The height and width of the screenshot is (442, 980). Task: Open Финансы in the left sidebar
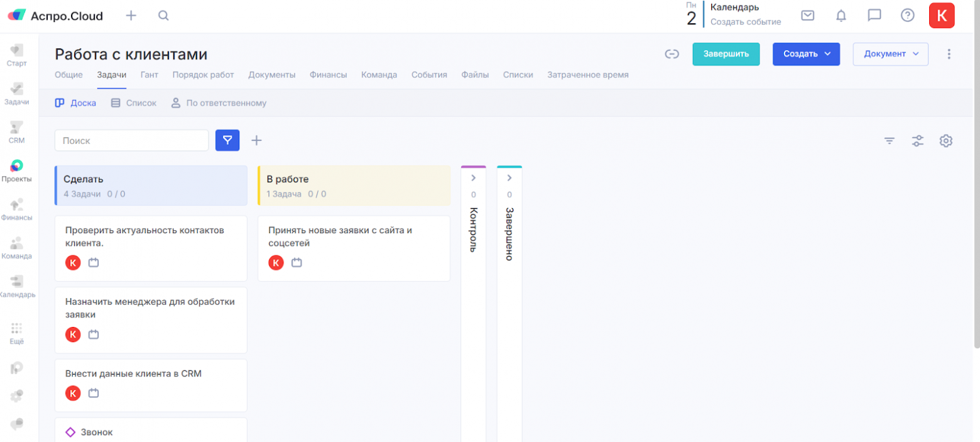click(16, 209)
